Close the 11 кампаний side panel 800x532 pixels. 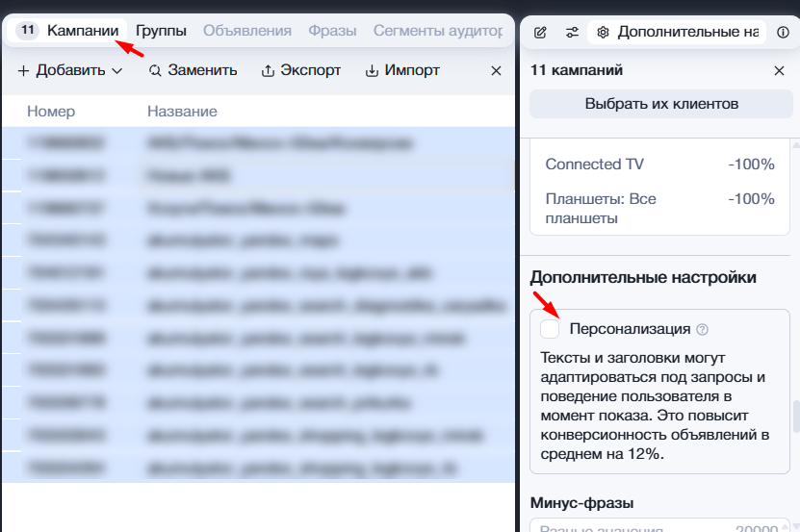coord(779,70)
